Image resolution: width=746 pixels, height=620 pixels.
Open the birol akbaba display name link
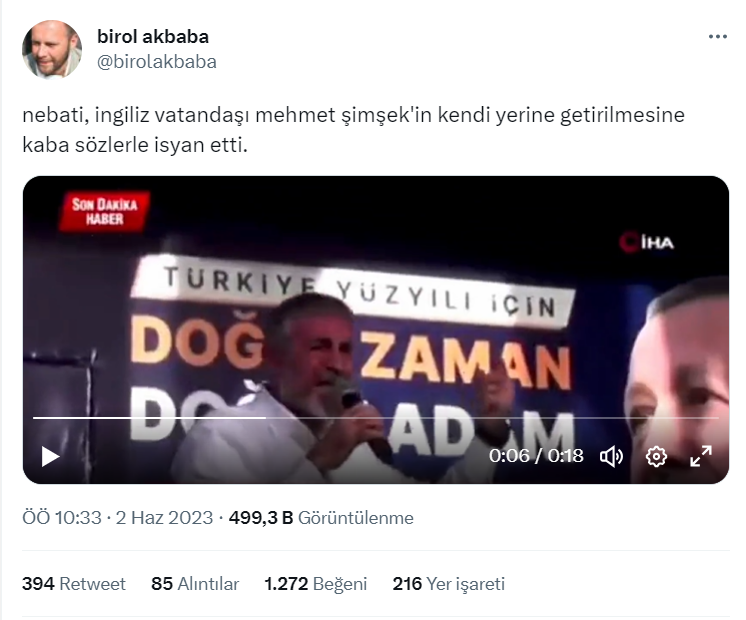pos(153,37)
